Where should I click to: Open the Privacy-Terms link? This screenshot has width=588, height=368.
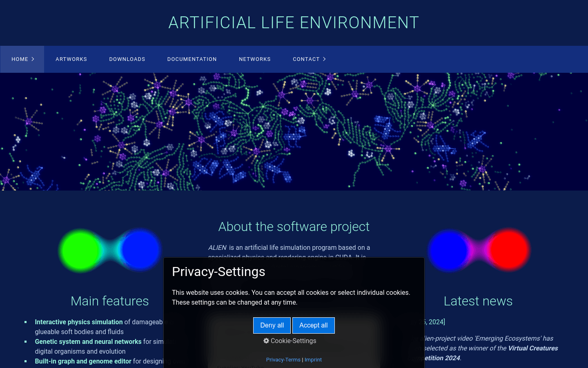pos(283,360)
